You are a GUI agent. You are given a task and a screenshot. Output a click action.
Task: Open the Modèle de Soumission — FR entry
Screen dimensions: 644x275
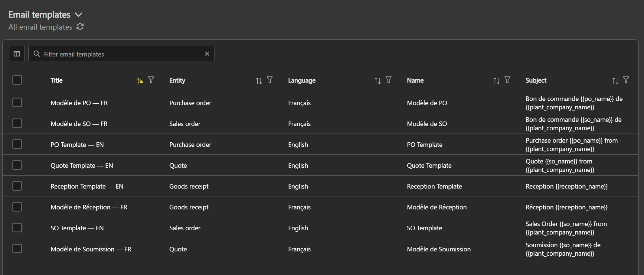tap(91, 249)
